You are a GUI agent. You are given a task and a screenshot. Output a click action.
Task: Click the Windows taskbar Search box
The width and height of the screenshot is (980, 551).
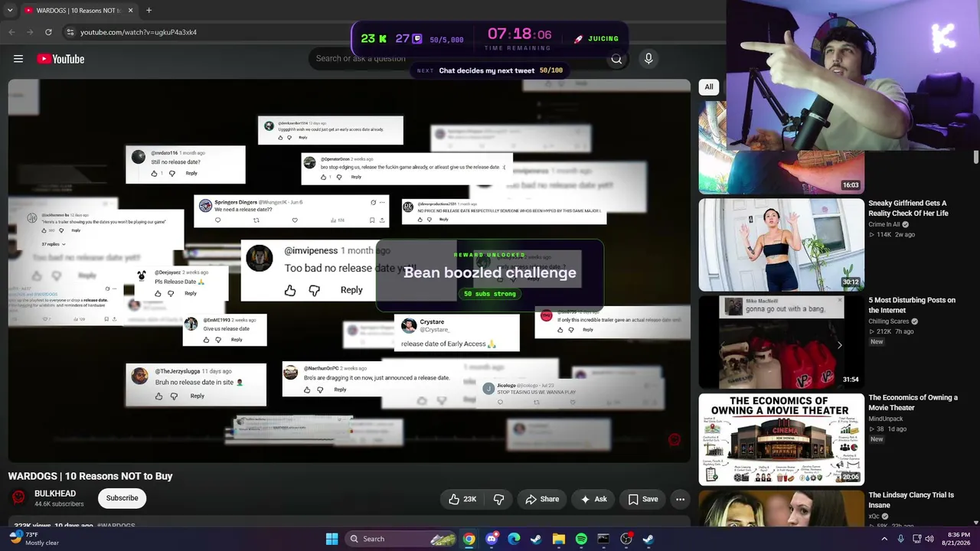[402, 539]
